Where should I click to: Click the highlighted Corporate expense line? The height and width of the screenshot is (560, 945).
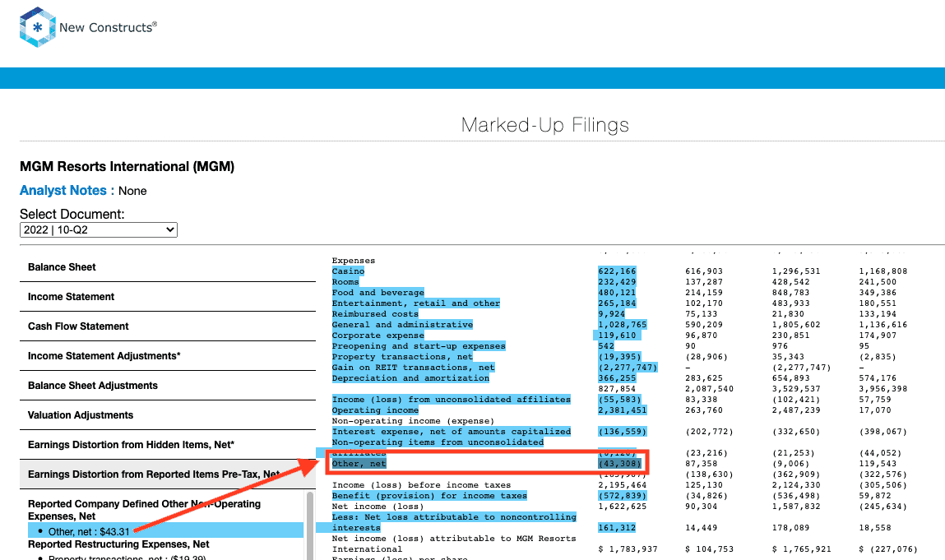[x=378, y=336]
